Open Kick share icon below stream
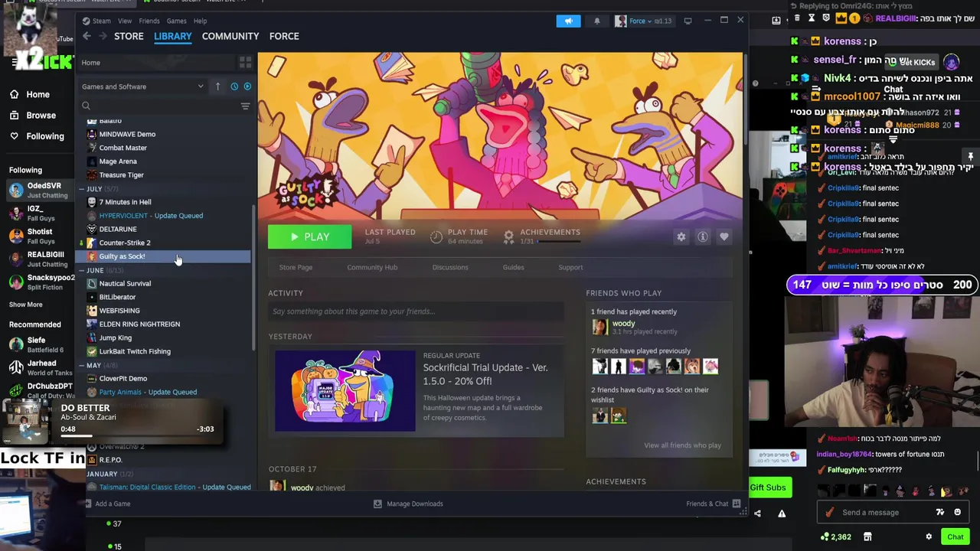This screenshot has width=980, height=551. point(757,514)
